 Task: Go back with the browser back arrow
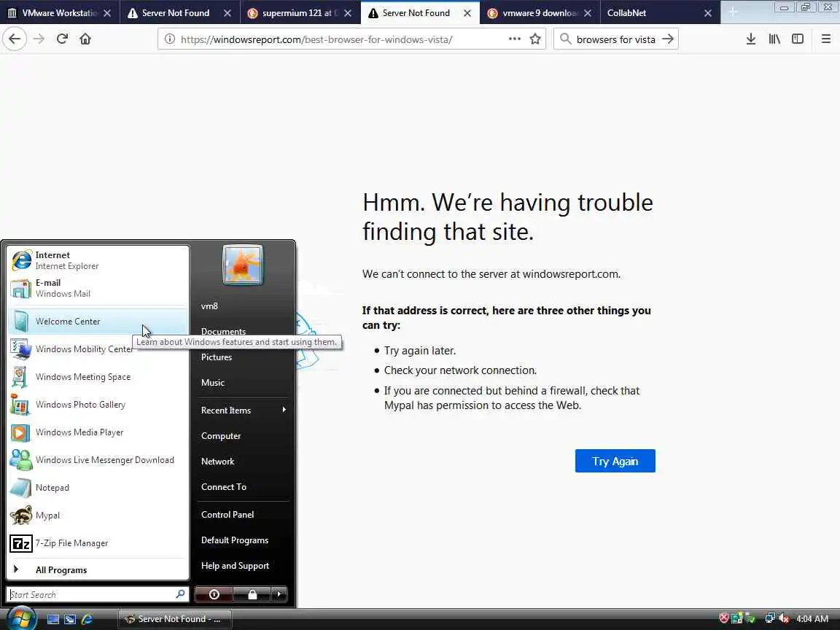(x=15, y=39)
